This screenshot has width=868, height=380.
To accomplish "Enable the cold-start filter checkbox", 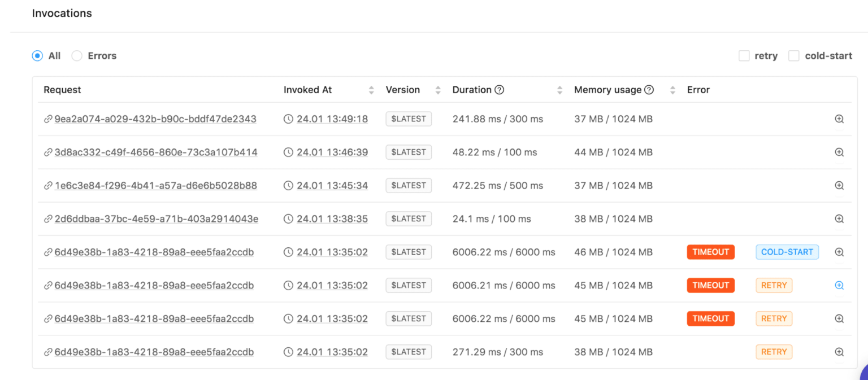I will coord(793,55).
